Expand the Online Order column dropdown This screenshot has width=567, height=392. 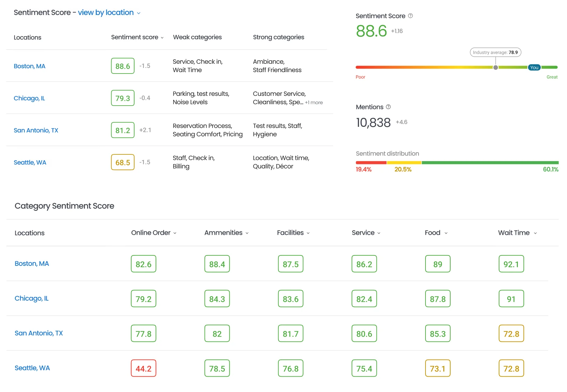pyautogui.click(x=175, y=233)
